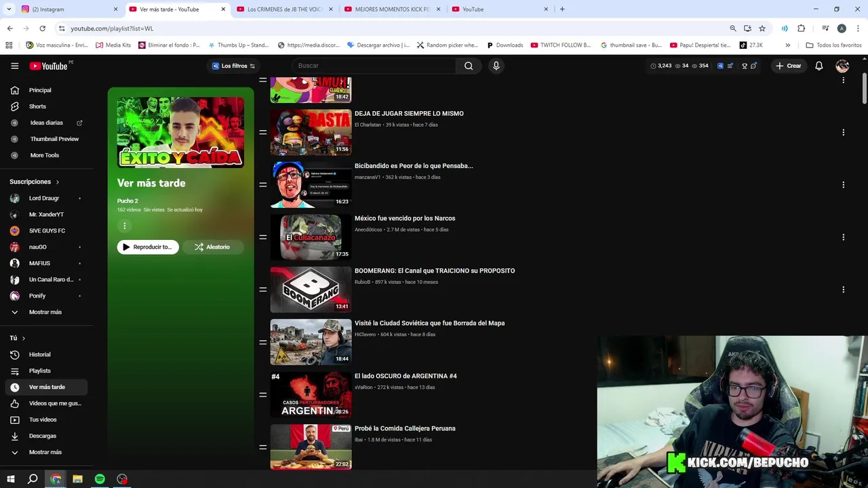Open TWITCH FOLLOW bookmark
The height and width of the screenshot is (488, 868).
pos(561,45)
